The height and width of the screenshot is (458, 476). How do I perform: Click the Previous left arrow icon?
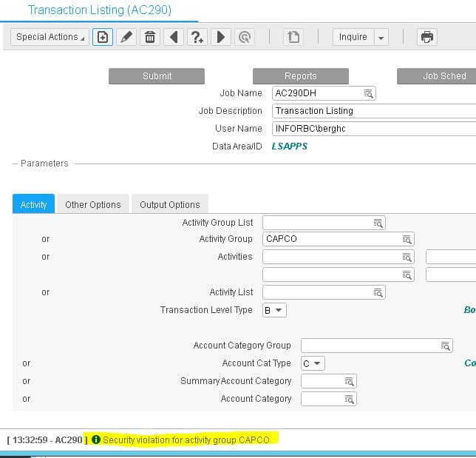(x=174, y=37)
